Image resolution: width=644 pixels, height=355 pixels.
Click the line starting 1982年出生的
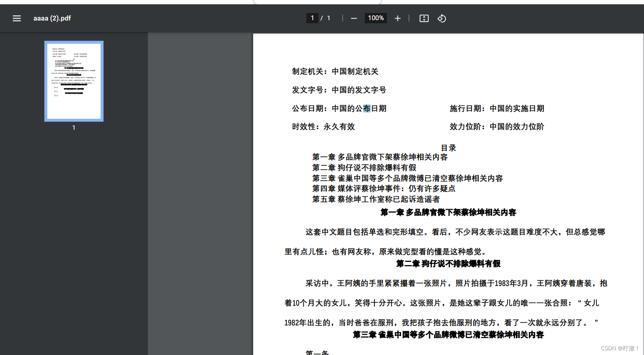[x=441, y=323]
